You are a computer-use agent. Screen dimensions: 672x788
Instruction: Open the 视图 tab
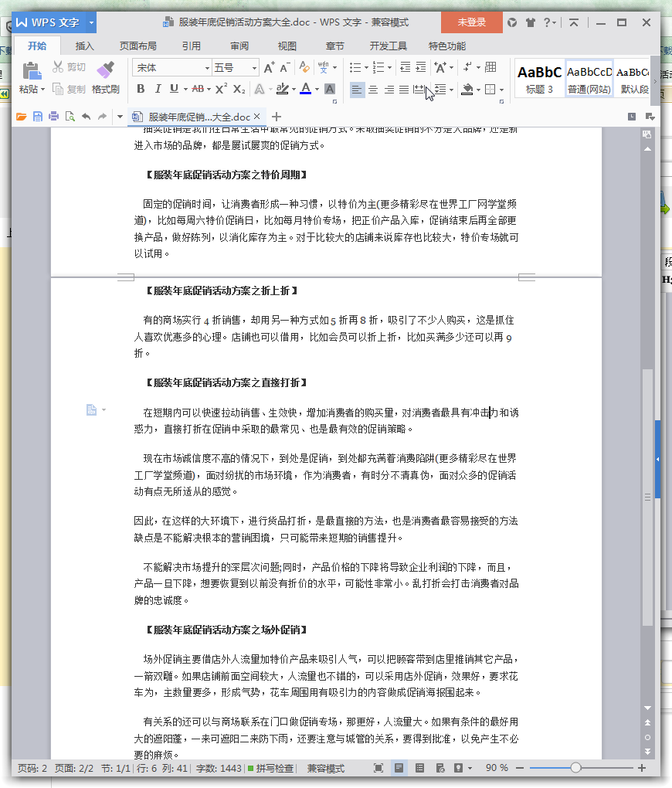coord(287,46)
